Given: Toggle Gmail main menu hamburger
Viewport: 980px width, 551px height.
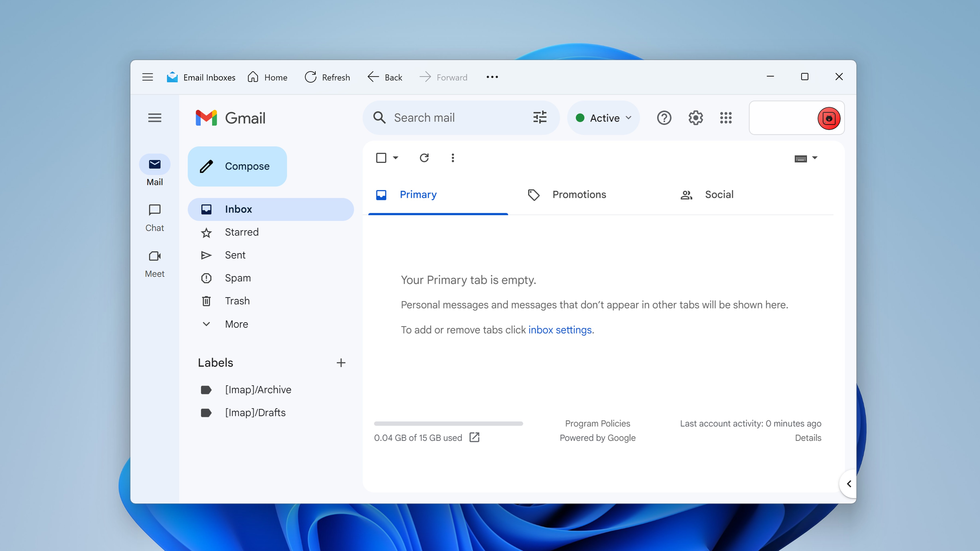Looking at the screenshot, I should (x=155, y=118).
